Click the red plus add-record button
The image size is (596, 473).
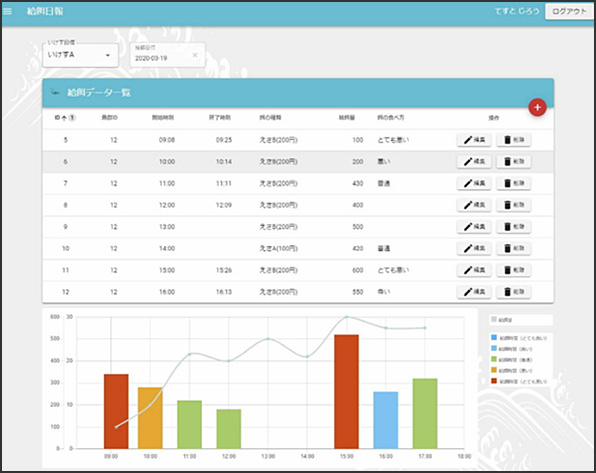[x=537, y=108]
